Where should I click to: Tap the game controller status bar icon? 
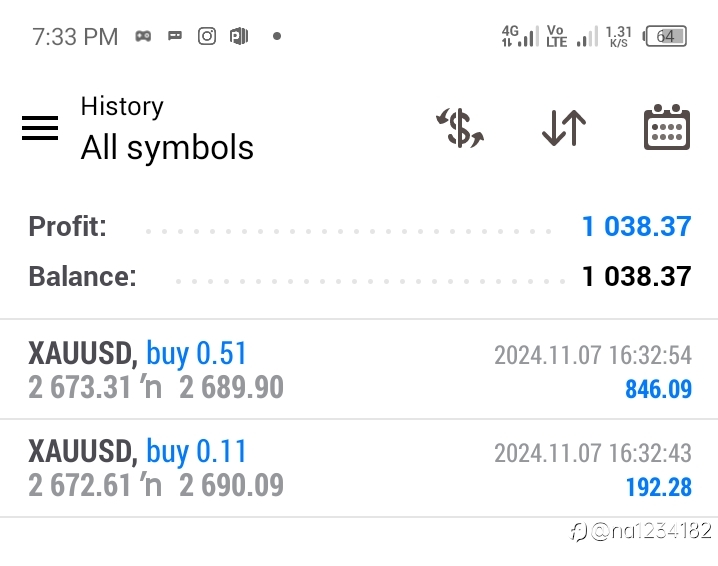143,36
